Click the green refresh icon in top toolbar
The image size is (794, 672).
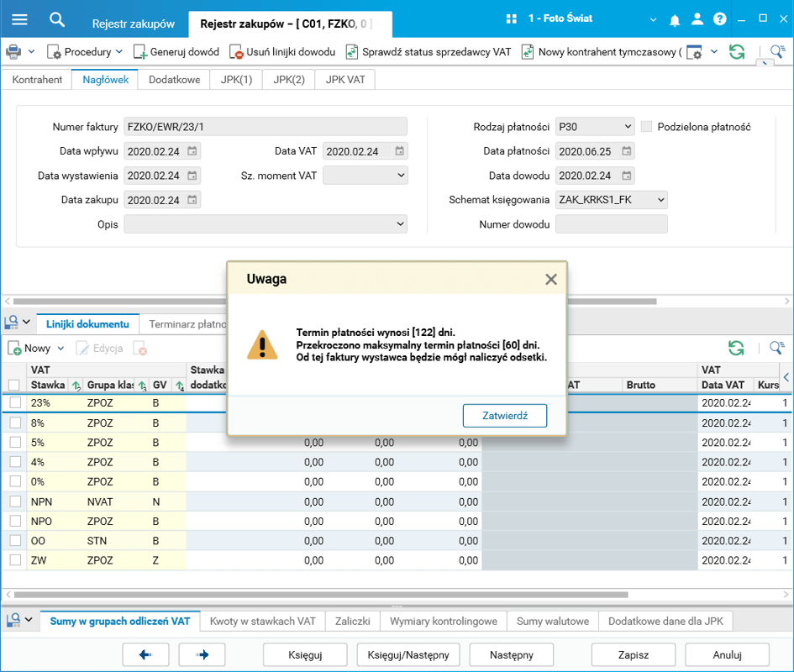pos(737,52)
